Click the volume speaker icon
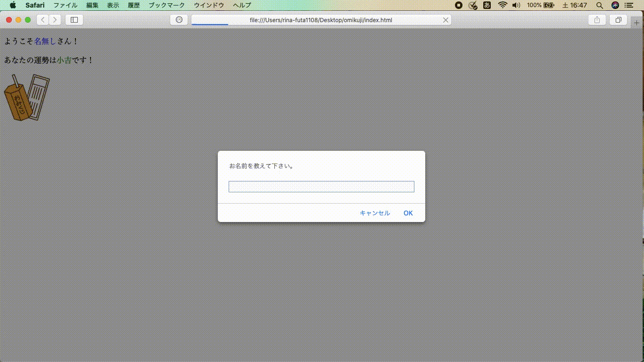Image resolution: width=644 pixels, height=362 pixels. [516, 5]
